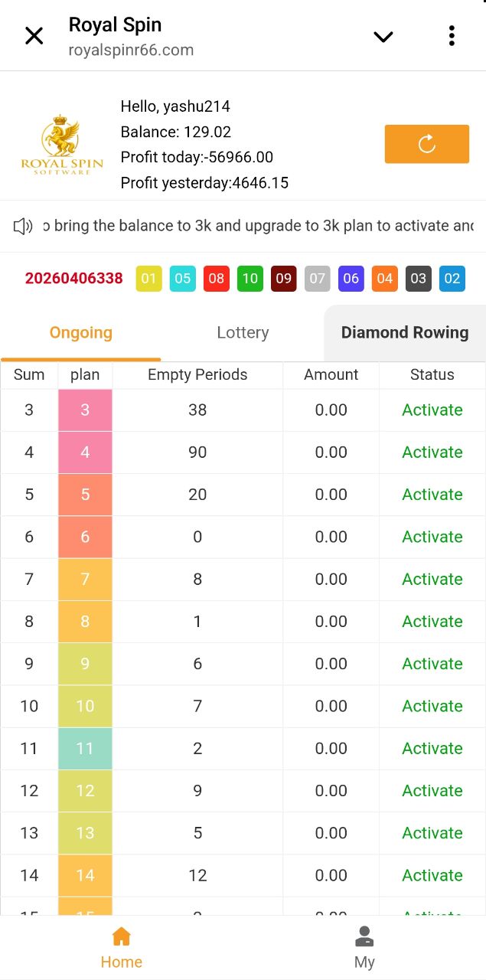Screen dimensions: 486x980
Task: Close the Royal Spin browser page
Action: tap(34, 36)
